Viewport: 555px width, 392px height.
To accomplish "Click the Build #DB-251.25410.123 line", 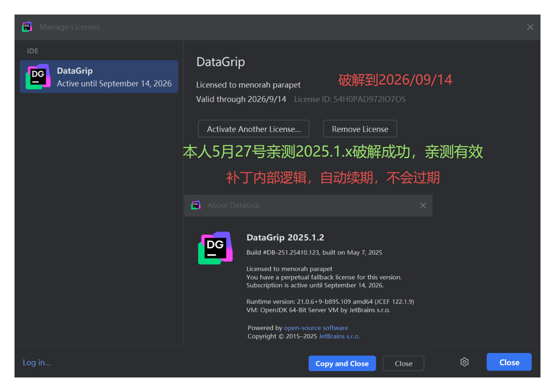I will coord(314,252).
